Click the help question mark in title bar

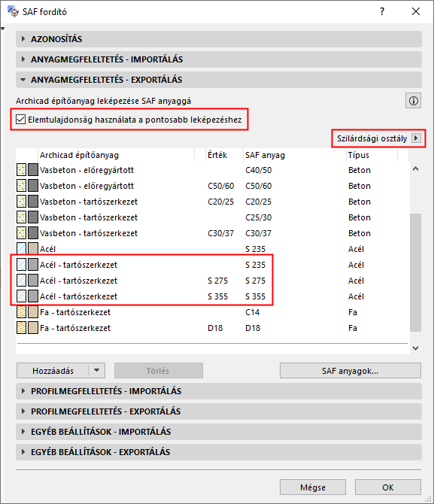point(381,11)
